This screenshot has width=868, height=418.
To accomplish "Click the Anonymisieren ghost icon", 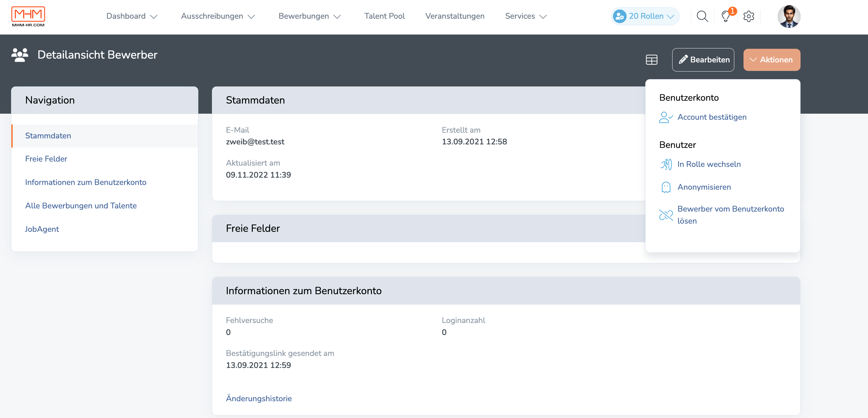I will pos(666,187).
